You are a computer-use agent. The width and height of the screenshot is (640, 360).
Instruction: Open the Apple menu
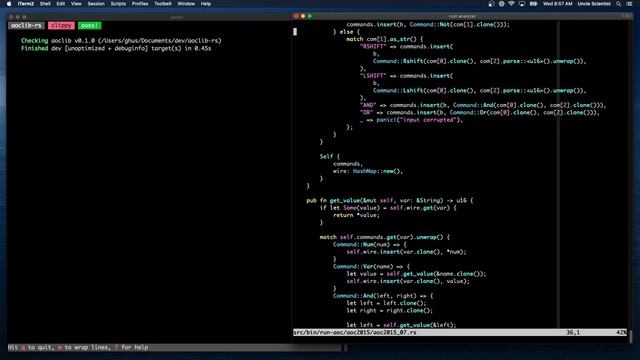pos(9,4)
